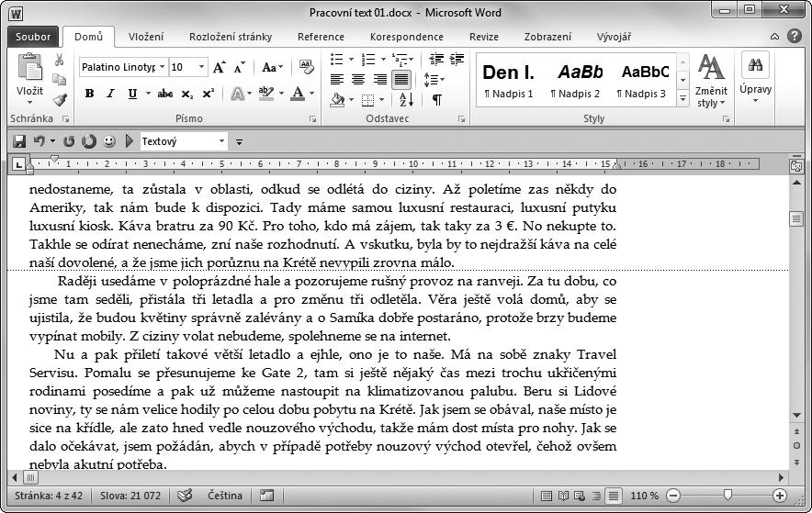Click Slova: 21 072 word count
The width and height of the screenshot is (812, 513).
click(x=130, y=496)
